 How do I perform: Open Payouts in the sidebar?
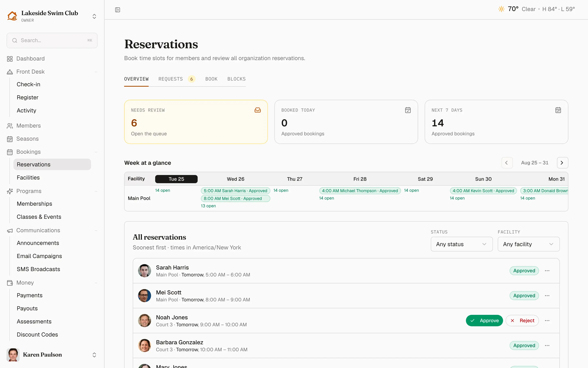27,309
